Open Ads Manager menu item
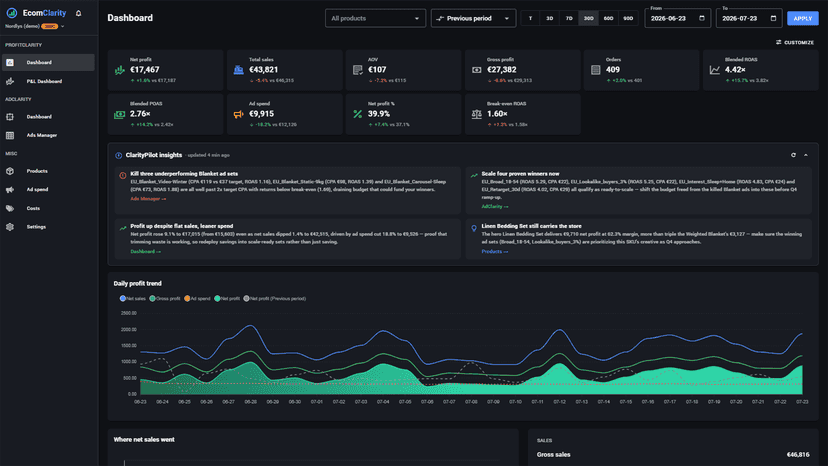The width and height of the screenshot is (828, 466). coord(48,135)
